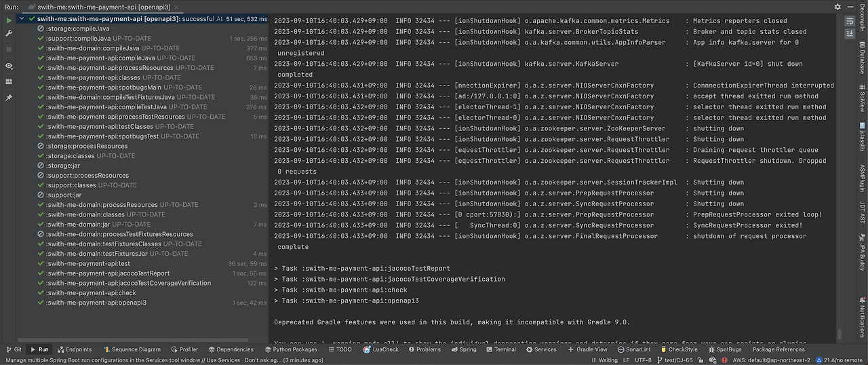
Task: Open the Problems tool window
Action: 423,349
